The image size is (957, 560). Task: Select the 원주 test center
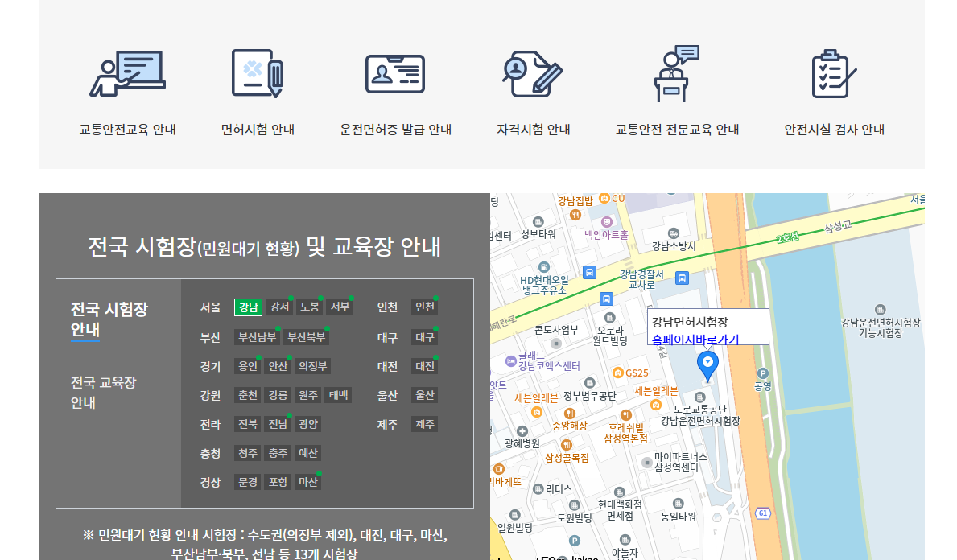[x=308, y=395]
